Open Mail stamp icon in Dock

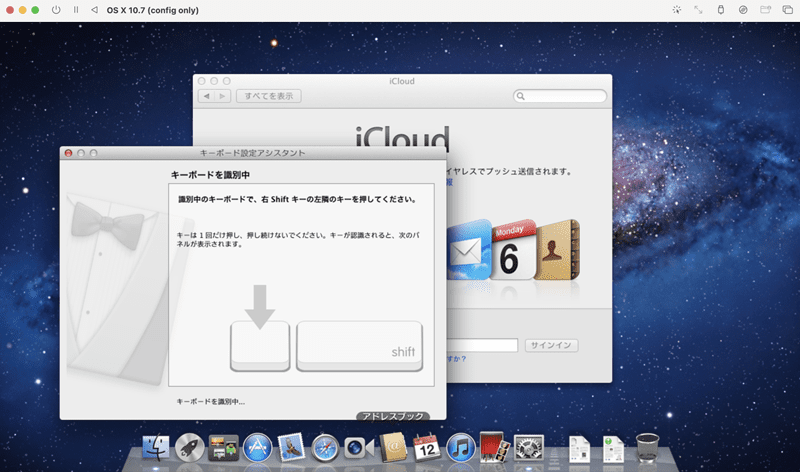pyautogui.click(x=291, y=447)
